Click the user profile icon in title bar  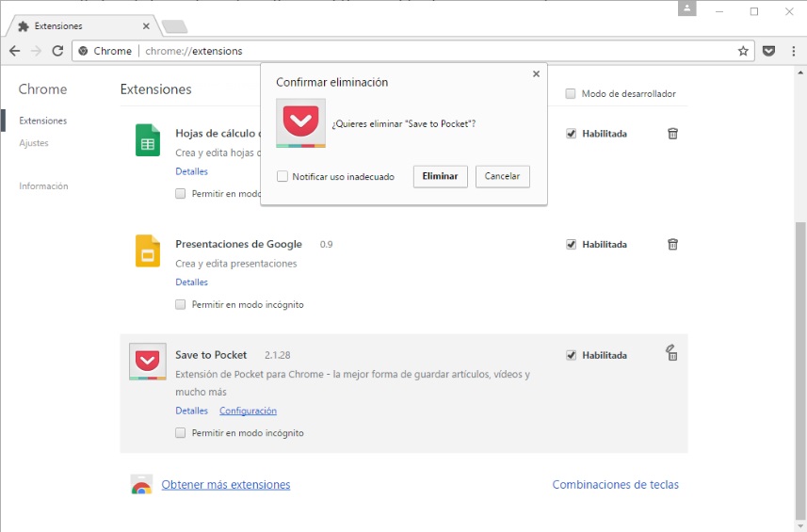coord(688,8)
